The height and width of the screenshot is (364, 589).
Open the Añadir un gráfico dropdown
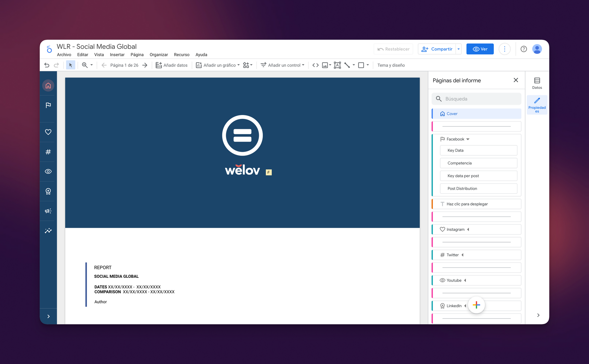pos(218,65)
